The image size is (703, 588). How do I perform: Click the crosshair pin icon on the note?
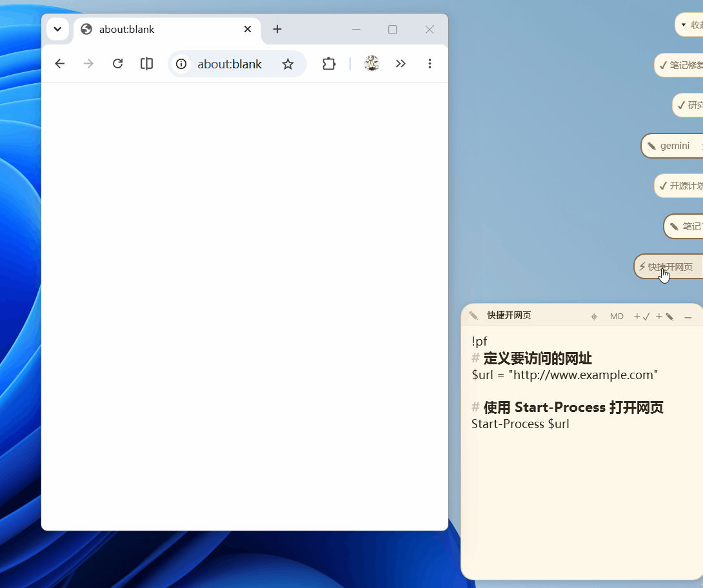pyautogui.click(x=594, y=317)
